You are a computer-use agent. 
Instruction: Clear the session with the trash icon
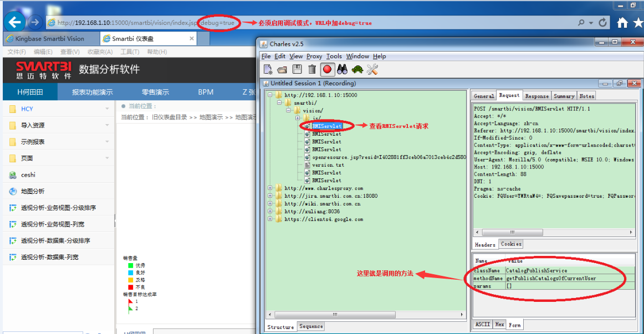311,69
